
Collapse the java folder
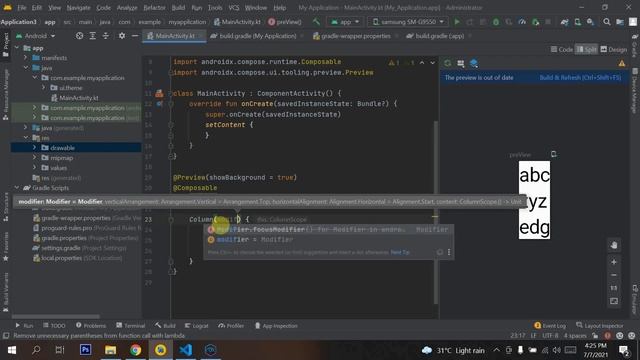click(26, 67)
